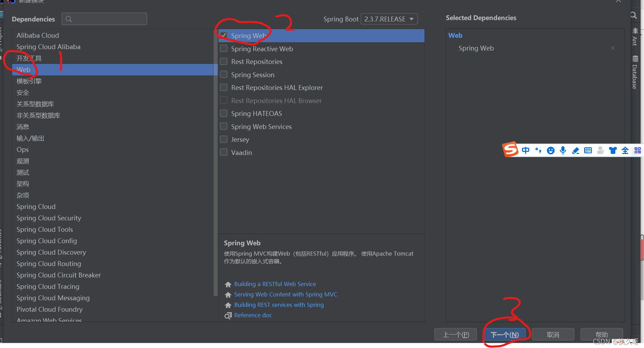Select Spring Web in Selected Dependencies list
Viewport: 644px width, 348px height.
(x=476, y=48)
